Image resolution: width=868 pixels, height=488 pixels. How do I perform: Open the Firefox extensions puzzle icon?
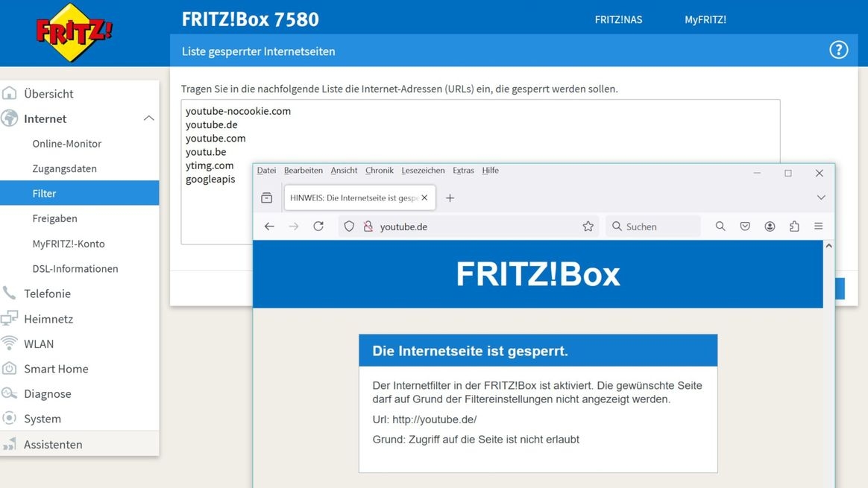pos(794,226)
